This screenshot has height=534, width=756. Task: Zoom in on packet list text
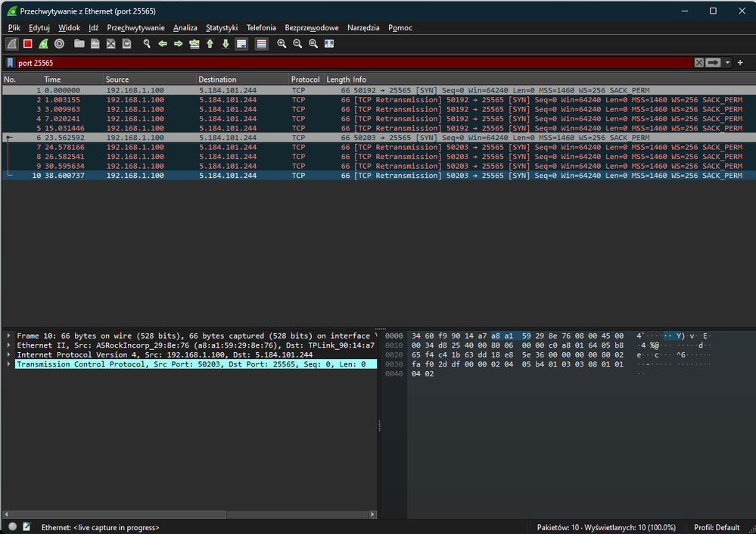(x=282, y=44)
